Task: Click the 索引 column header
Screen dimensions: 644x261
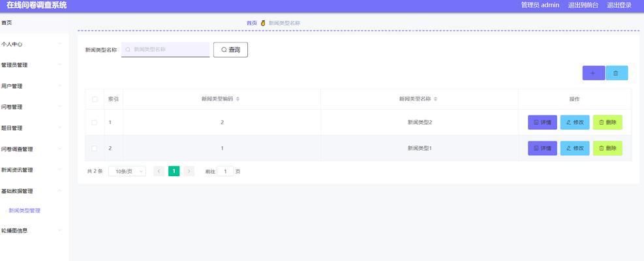Action: [114, 99]
